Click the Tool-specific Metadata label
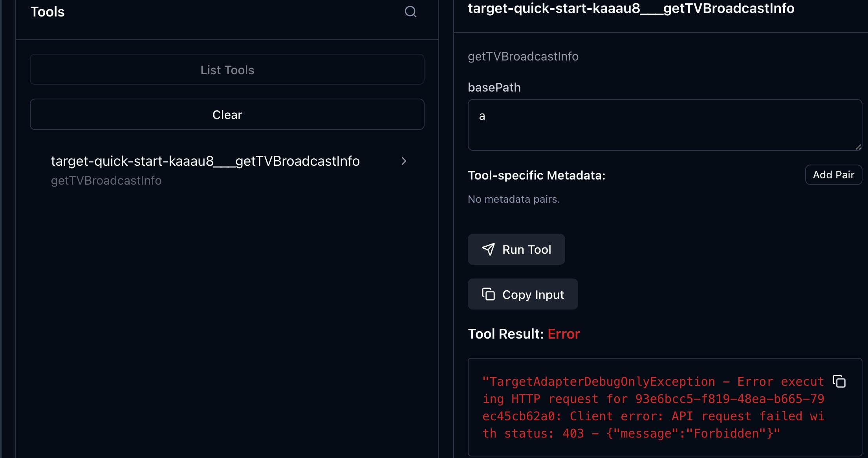The image size is (868, 458). (x=537, y=175)
